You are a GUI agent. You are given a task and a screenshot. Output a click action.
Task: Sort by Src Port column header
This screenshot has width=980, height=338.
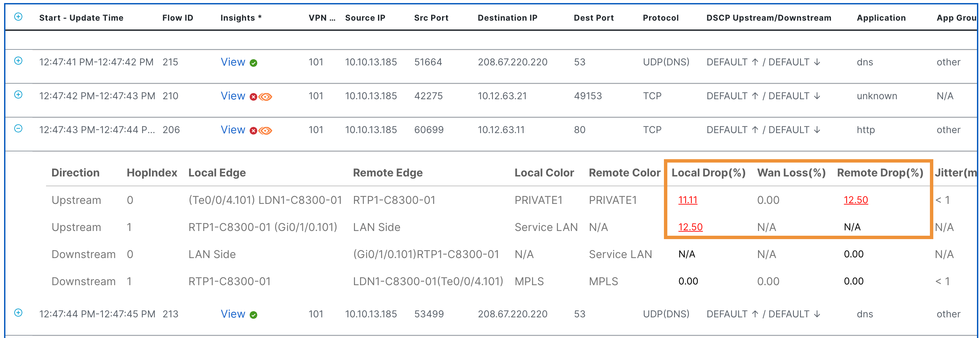click(x=431, y=18)
